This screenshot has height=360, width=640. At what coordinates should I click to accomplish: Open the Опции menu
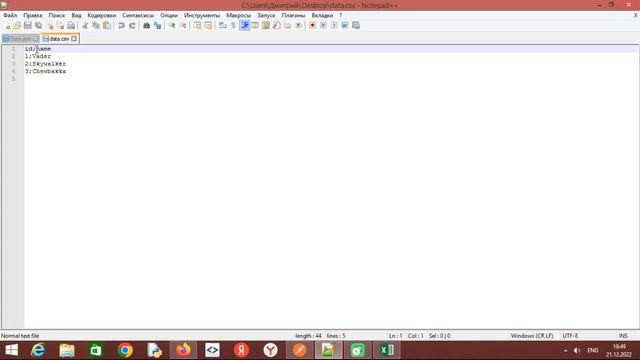coord(169,15)
